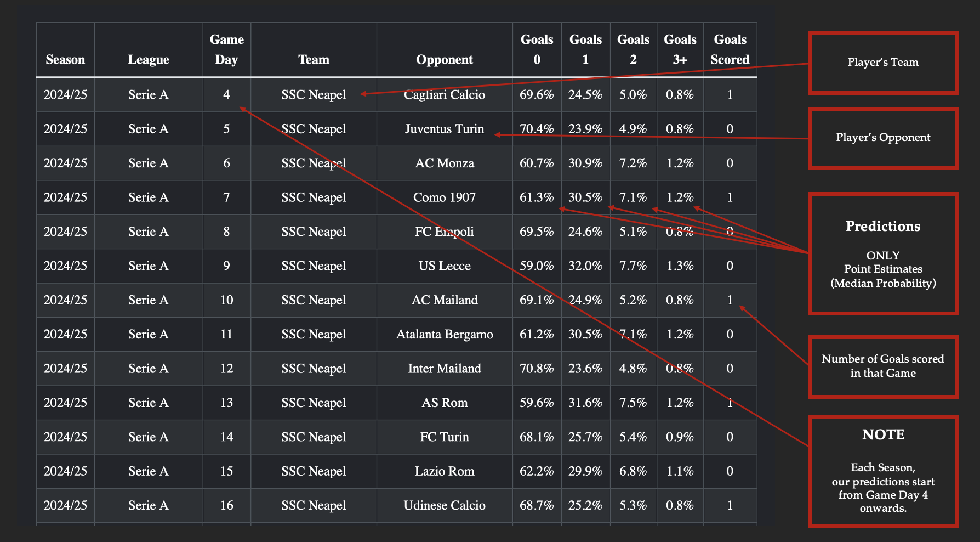Click the Goals Scored column header
This screenshot has width=980, height=542.
pyautogui.click(x=730, y=50)
